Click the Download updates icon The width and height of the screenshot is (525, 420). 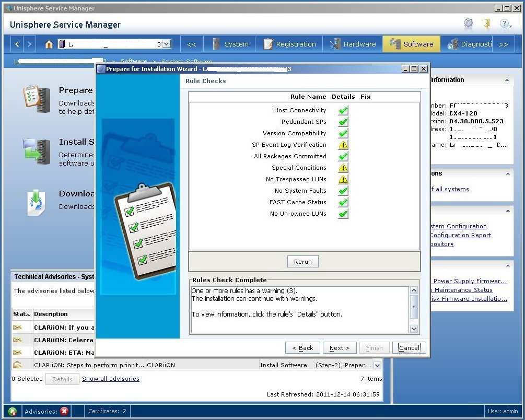point(36,202)
